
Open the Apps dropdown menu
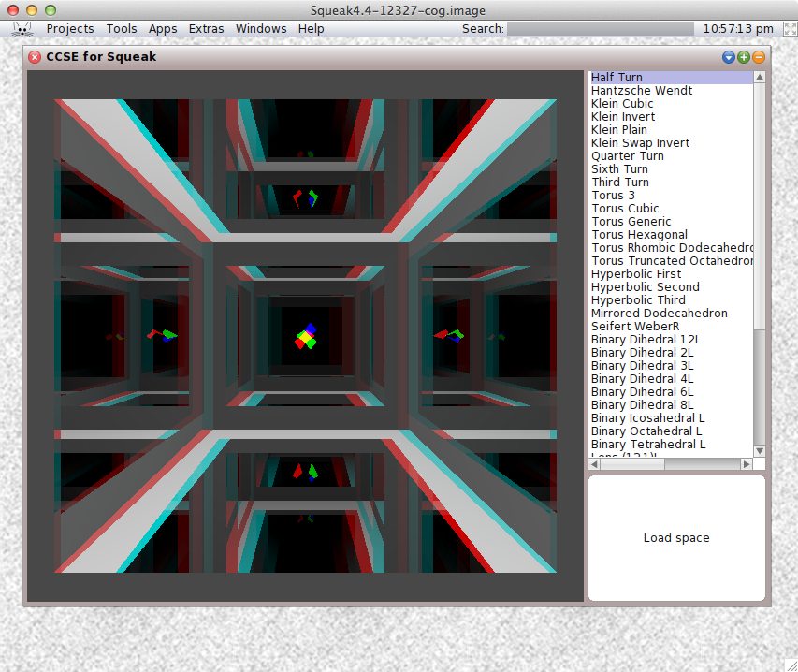coord(163,29)
